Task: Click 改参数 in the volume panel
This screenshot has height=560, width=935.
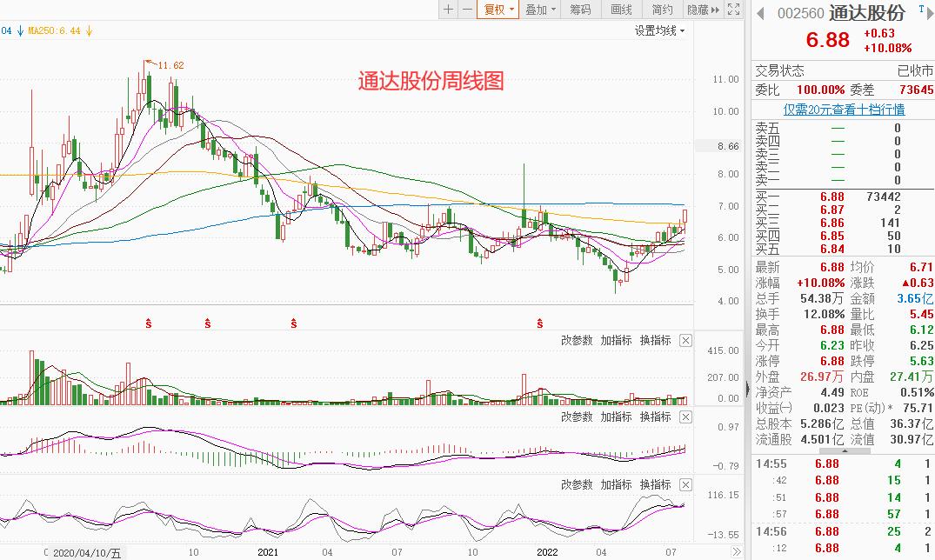Action: pyautogui.click(x=577, y=340)
